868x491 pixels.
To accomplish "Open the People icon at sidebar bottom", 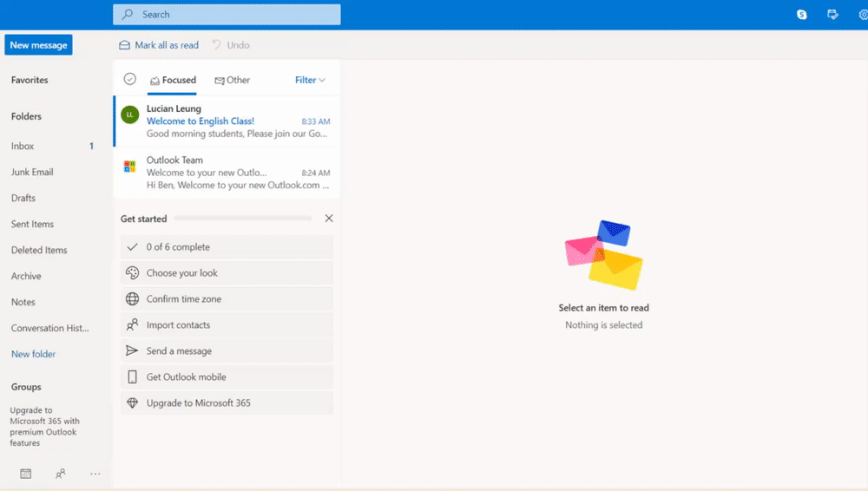I will [61, 474].
